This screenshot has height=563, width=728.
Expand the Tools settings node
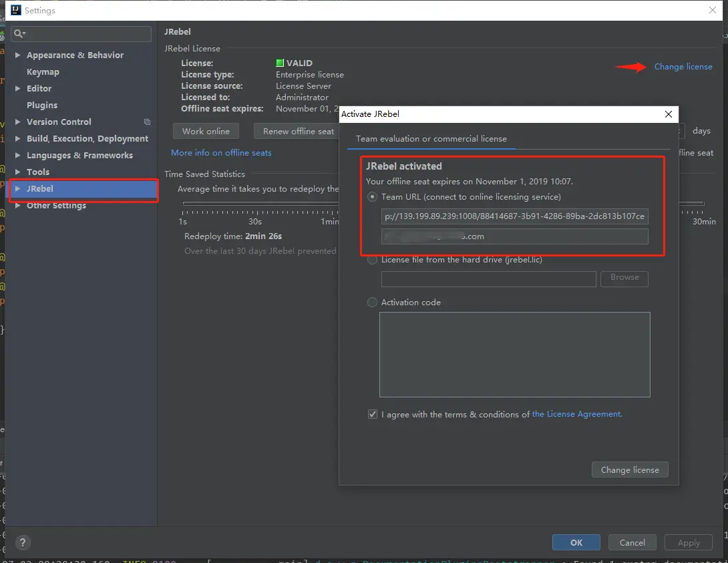[x=17, y=172]
